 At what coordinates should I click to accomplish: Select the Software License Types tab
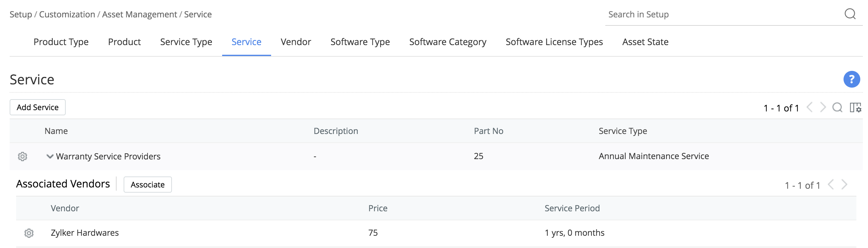(x=554, y=42)
